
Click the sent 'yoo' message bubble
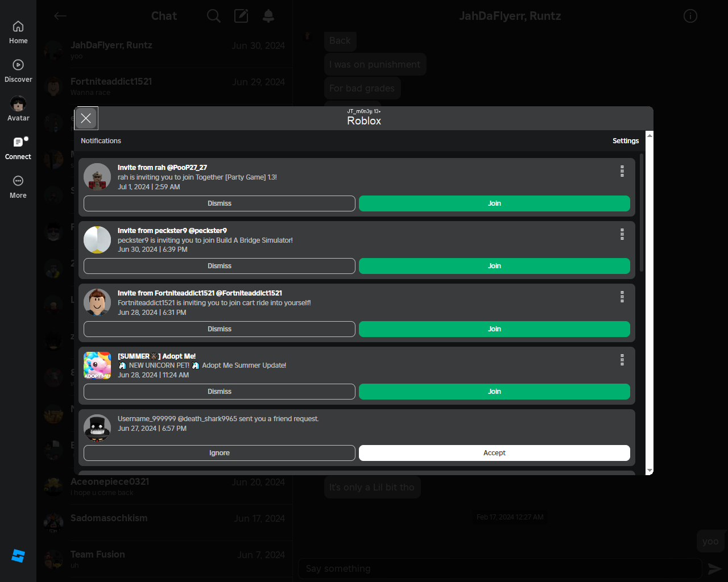pyautogui.click(x=710, y=541)
